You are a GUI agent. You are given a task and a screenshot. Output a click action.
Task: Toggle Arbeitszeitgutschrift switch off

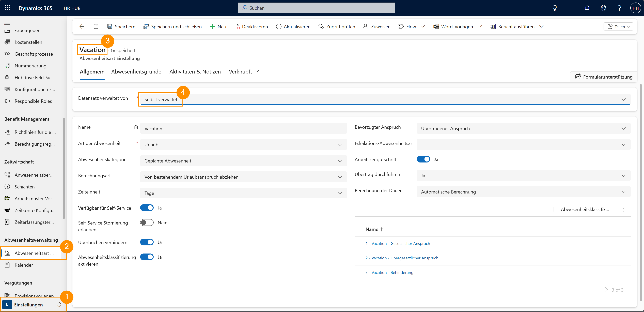point(423,159)
